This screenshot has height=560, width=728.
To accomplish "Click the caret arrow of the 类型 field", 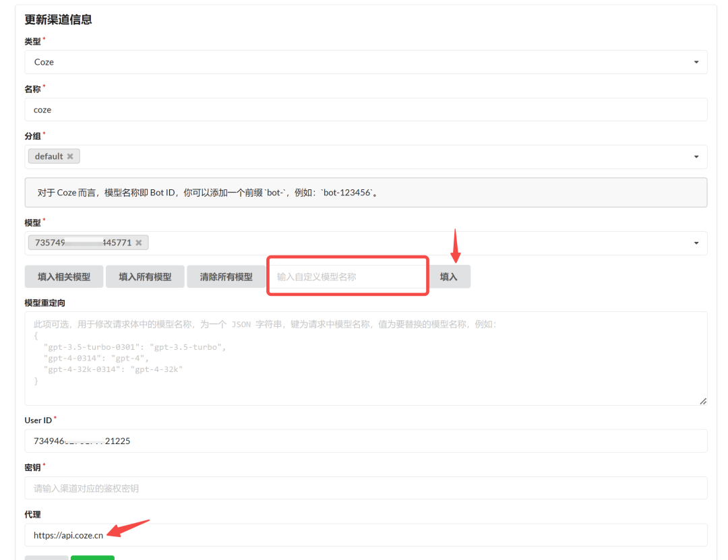I will [696, 62].
